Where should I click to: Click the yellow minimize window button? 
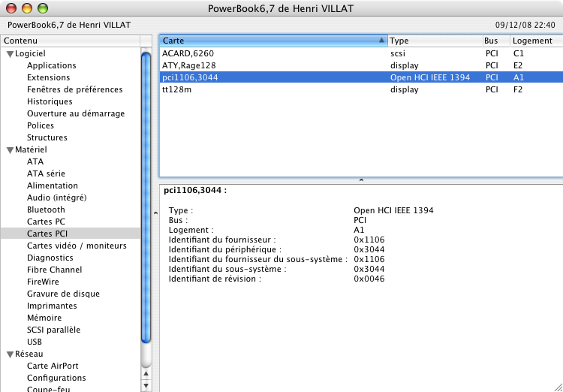(x=27, y=8)
